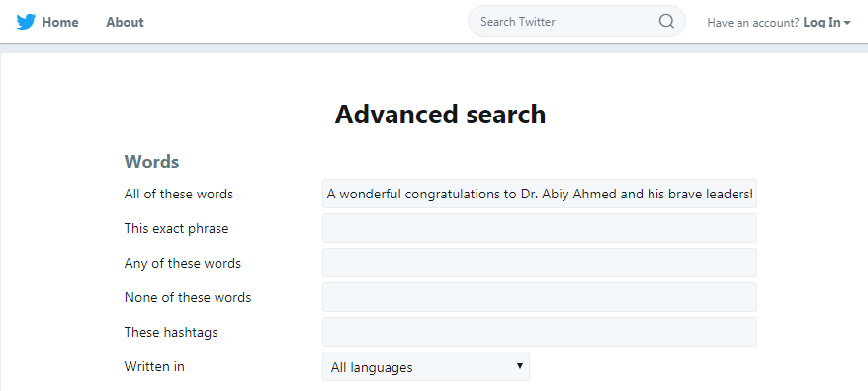Click the magnifying glass search icon
The width and height of the screenshot is (868, 391).
pos(666,22)
